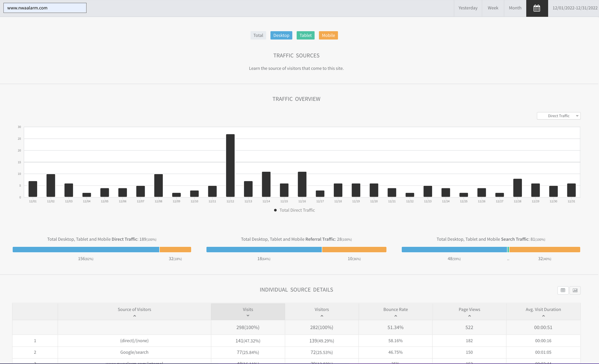Select the Month time range tab
This screenshot has width=599, height=364.
[x=515, y=8]
